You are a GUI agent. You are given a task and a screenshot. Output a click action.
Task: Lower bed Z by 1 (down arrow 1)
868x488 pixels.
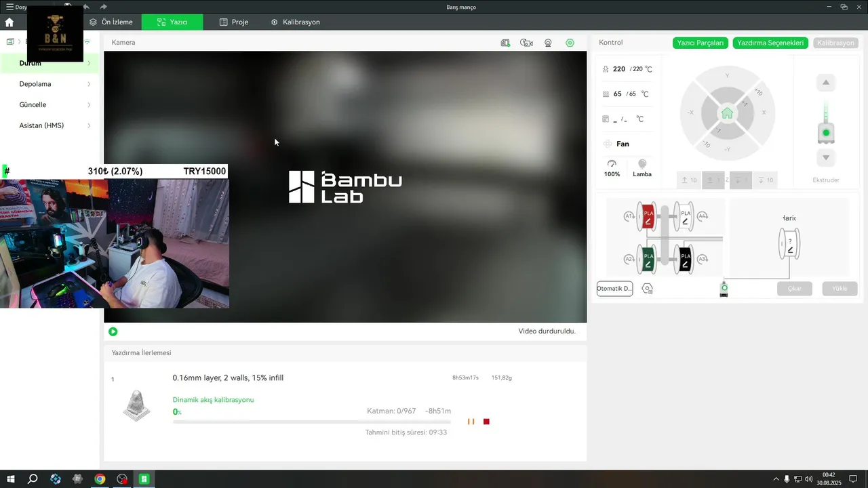point(741,180)
